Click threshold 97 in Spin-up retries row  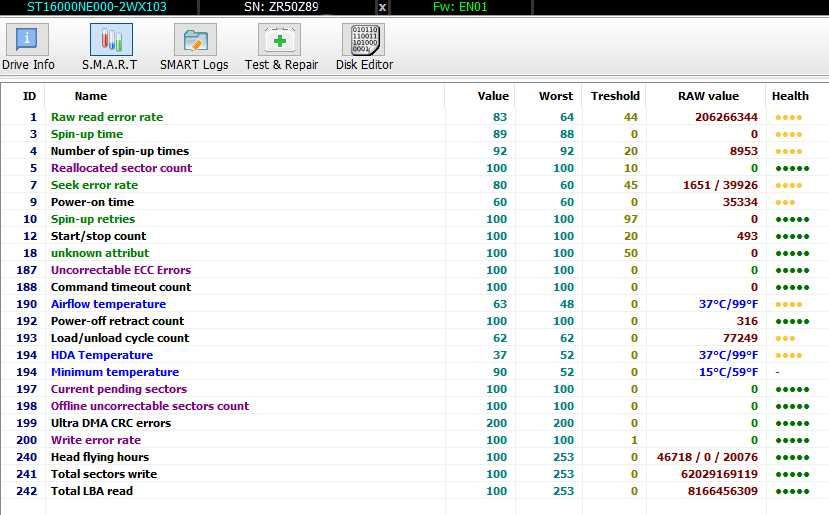[x=631, y=219]
